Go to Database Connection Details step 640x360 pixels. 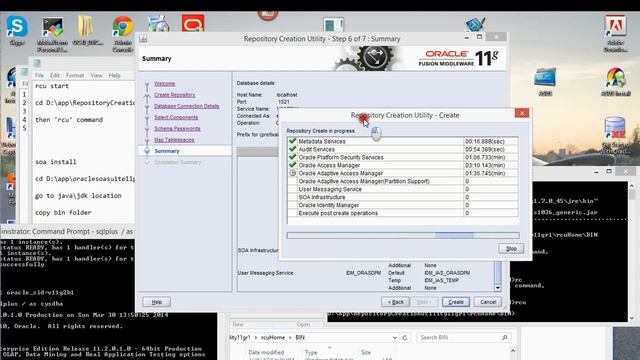pos(187,106)
